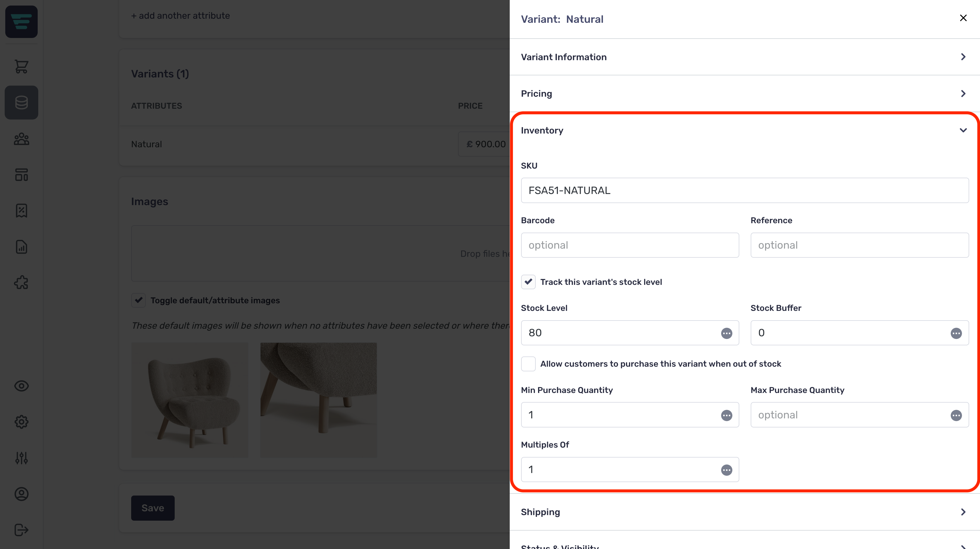
Task: Click the ATTRIBUTES column header
Action: pyautogui.click(x=156, y=106)
